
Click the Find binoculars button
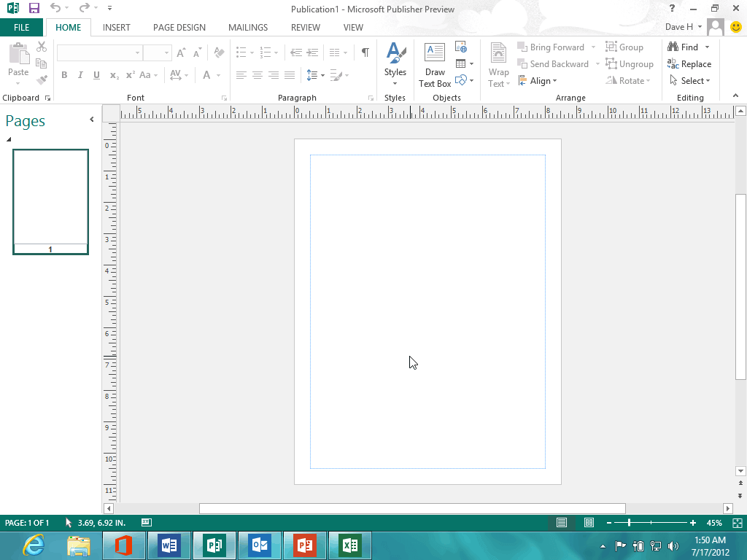(683, 47)
